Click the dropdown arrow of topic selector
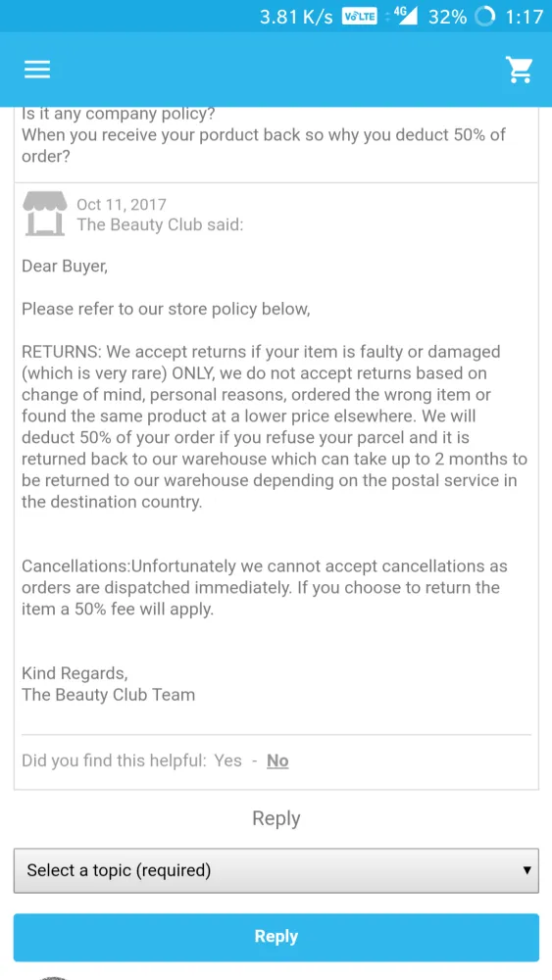 pyautogui.click(x=527, y=870)
